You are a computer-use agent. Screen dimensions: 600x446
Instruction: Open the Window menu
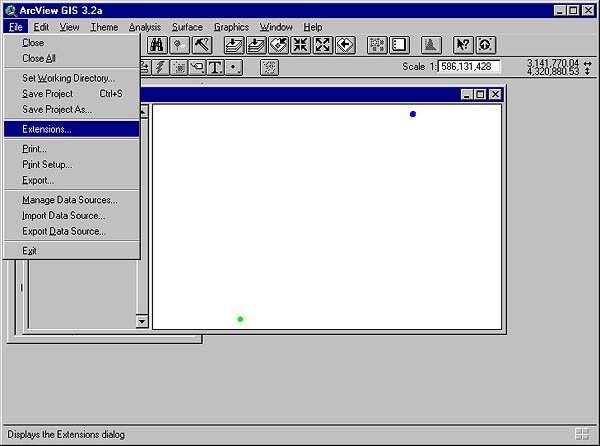tap(276, 27)
